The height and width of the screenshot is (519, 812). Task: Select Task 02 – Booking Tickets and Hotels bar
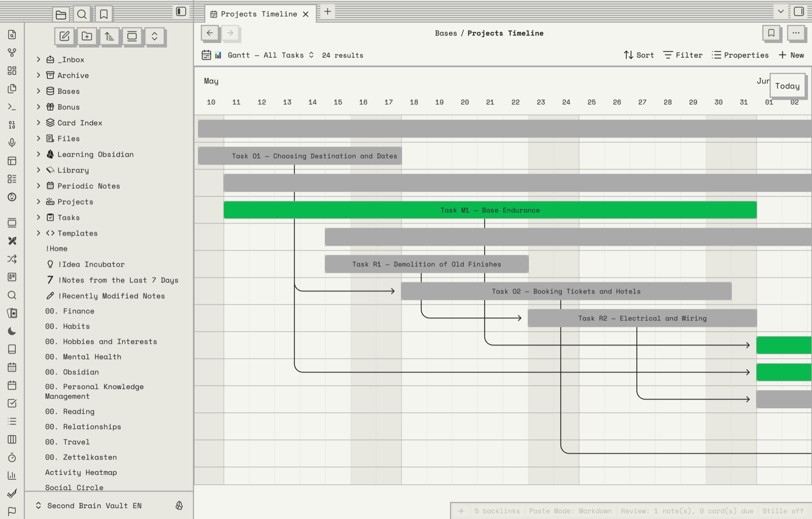(x=566, y=291)
